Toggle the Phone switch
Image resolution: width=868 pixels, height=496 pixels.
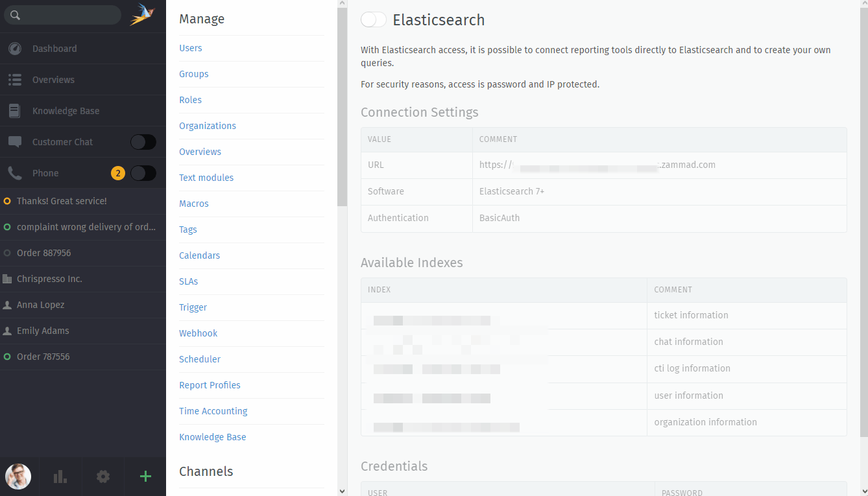(143, 173)
